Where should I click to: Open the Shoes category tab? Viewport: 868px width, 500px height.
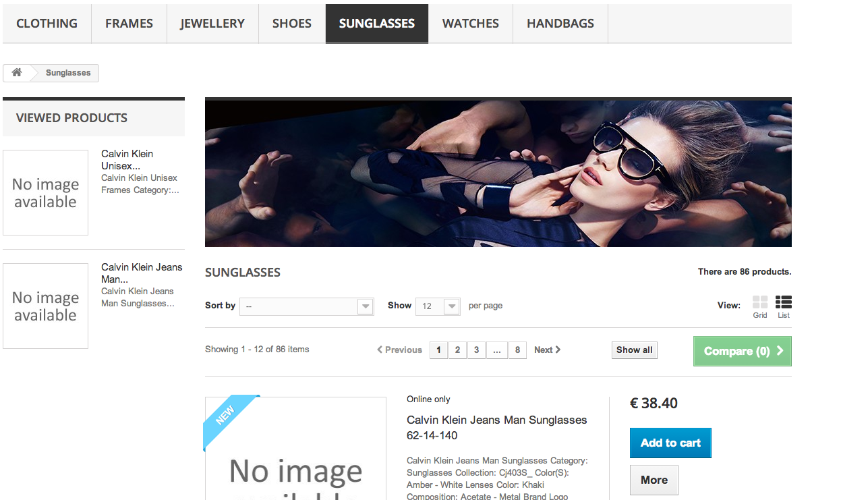pos(292,24)
